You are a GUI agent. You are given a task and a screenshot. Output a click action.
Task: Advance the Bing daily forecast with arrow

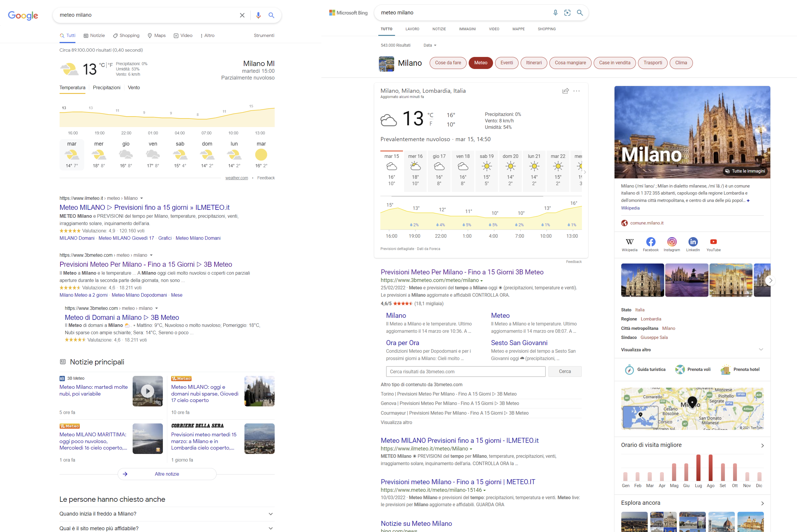585,172
